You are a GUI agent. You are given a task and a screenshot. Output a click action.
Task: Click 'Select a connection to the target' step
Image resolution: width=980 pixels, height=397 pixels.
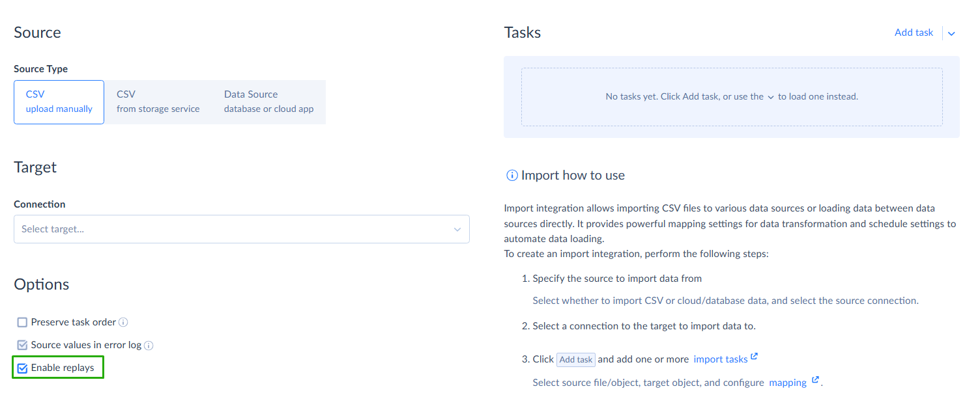click(644, 325)
